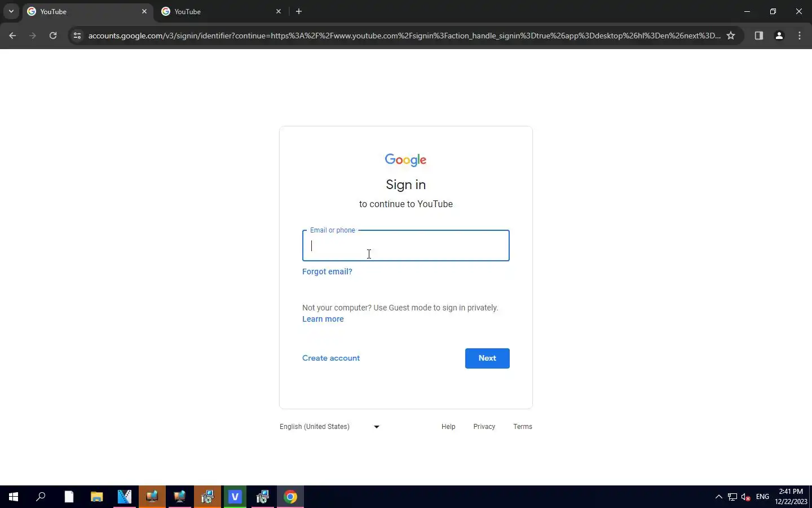Open the white document taskbar icon
Screen dimensions: 812x508
click(x=69, y=497)
